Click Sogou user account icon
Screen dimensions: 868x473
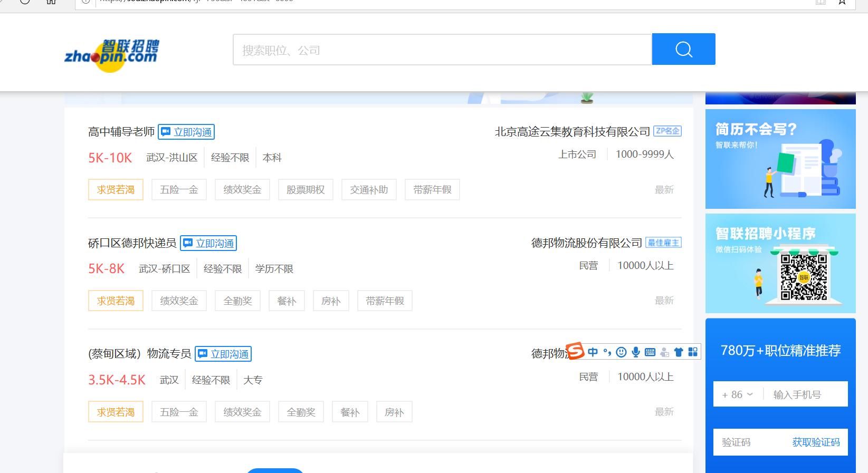click(x=664, y=352)
